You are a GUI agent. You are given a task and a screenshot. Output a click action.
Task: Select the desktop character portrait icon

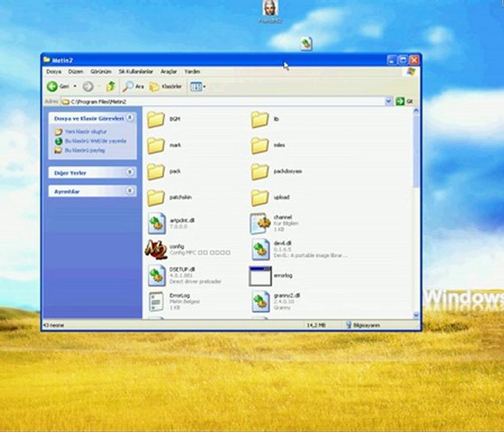tap(270, 8)
